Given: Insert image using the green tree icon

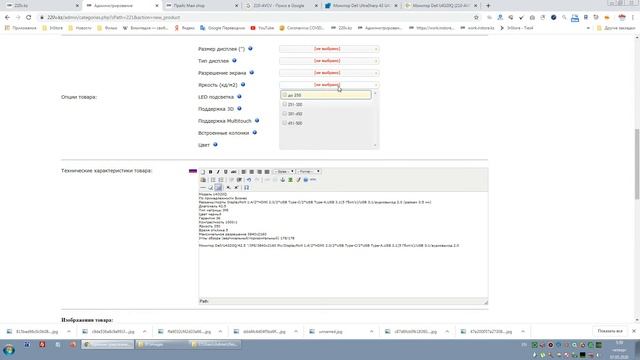Looking at the screenshot, I should tap(290, 180).
